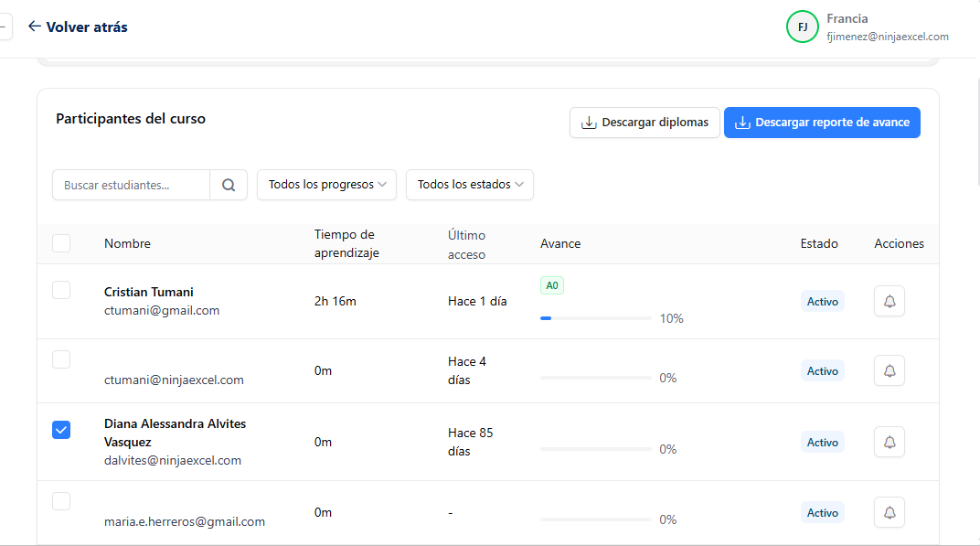Click the search magnifier icon
The height and width of the screenshot is (546, 980).
tap(229, 185)
